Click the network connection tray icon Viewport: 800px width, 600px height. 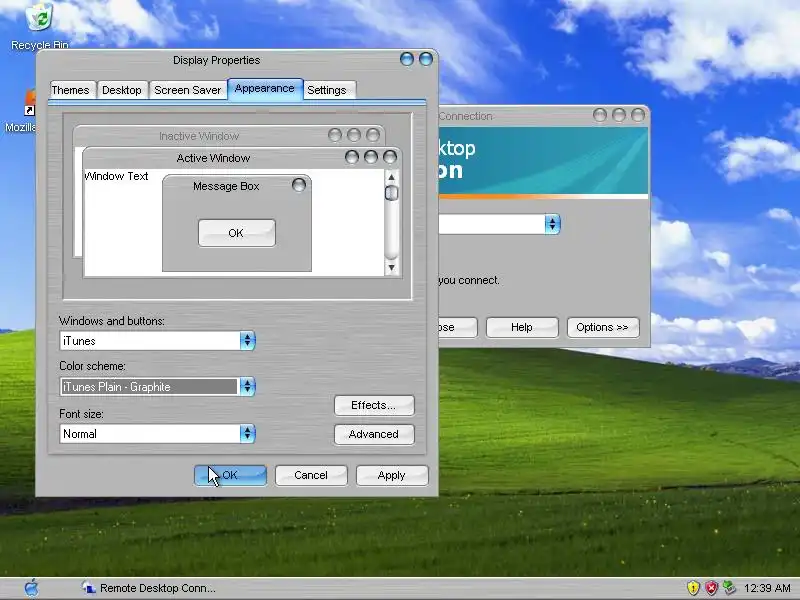[x=730, y=588]
